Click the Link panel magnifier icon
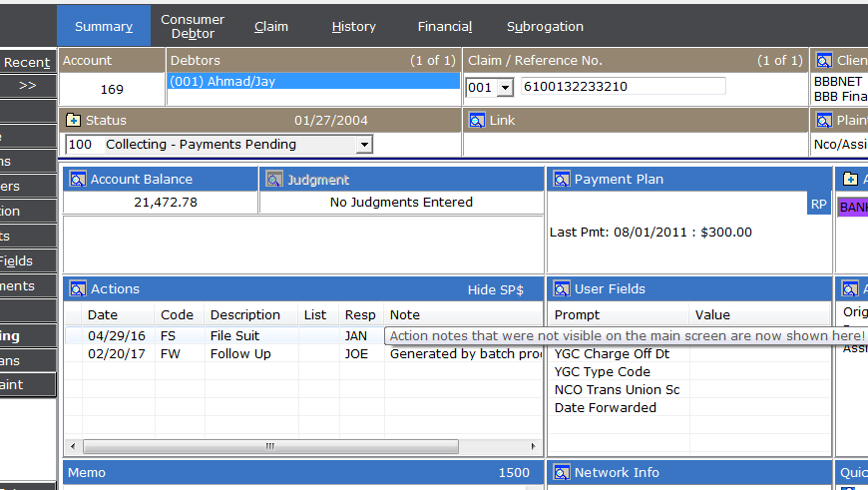Viewport: 868px width, 490px height. tap(476, 121)
